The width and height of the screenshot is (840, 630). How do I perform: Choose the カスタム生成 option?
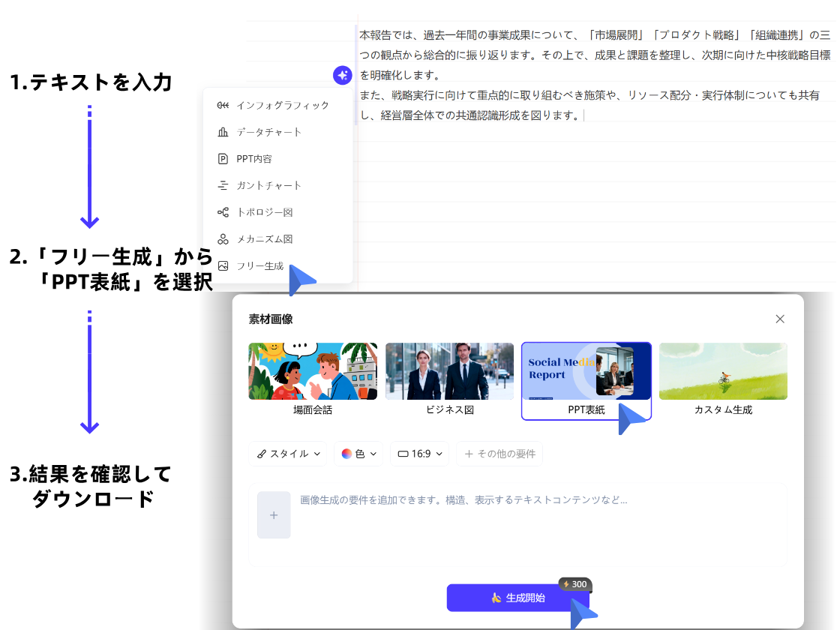click(722, 370)
